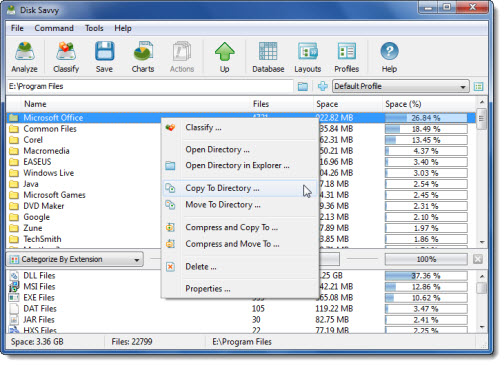The image size is (504, 365).
Task: Open the Help menu in menu bar
Action: (x=123, y=28)
